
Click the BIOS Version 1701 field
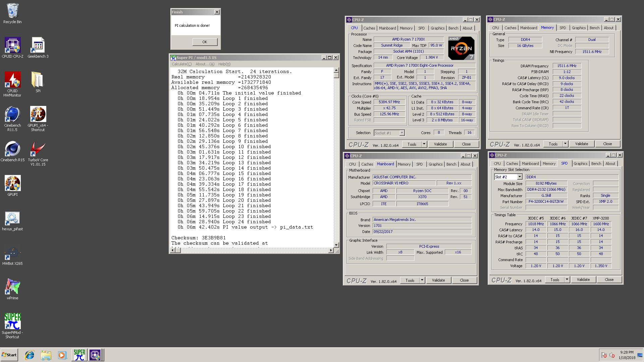pyautogui.click(x=422, y=226)
